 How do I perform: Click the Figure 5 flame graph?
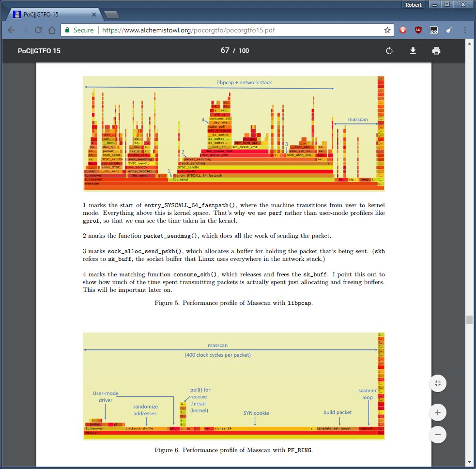(233, 134)
